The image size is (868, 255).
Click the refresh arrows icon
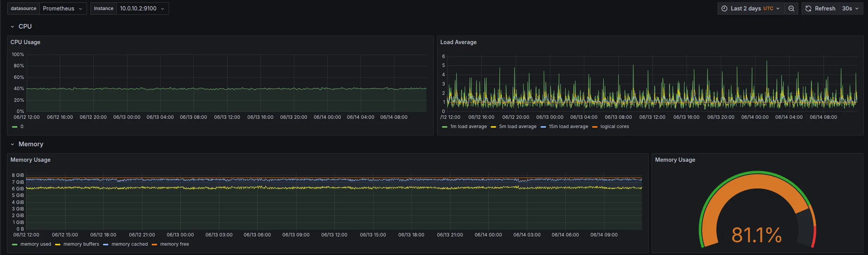808,9
